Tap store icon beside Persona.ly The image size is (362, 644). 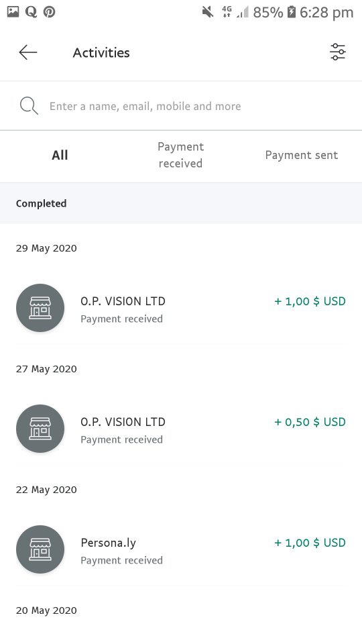[40, 549]
